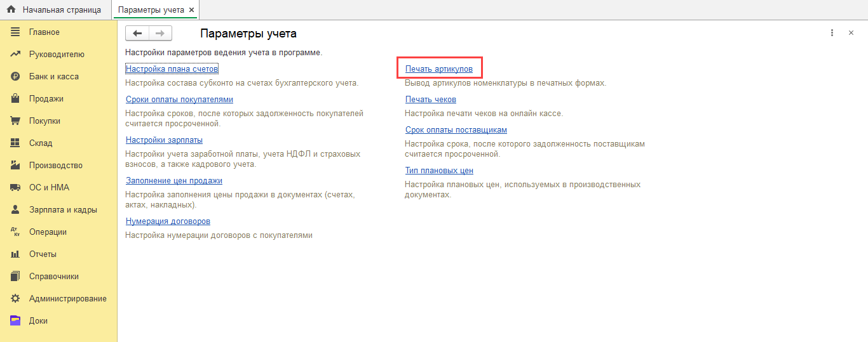Click the Продажи shopping bag icon

pos(15,98)
